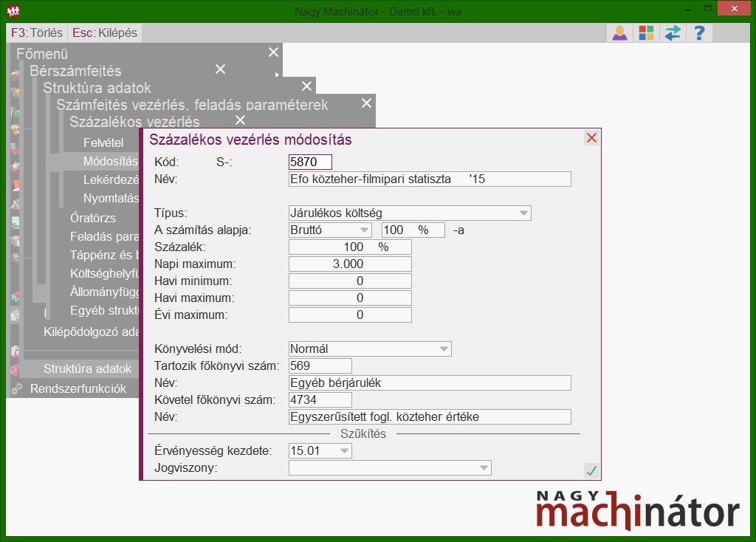This screenshot has height=542, width=756.
Task: Click the Egyéb bérjárulék name field
Action: tap(430, 383)
